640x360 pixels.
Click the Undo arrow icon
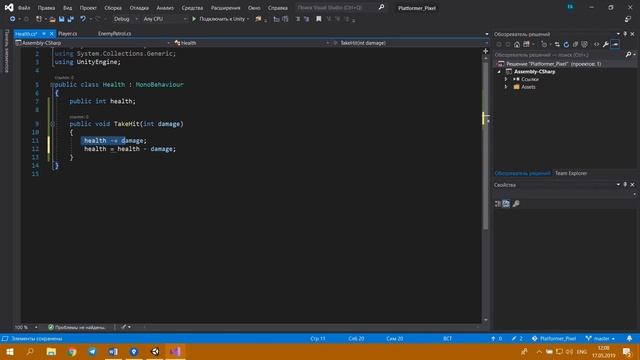point(83,19)
